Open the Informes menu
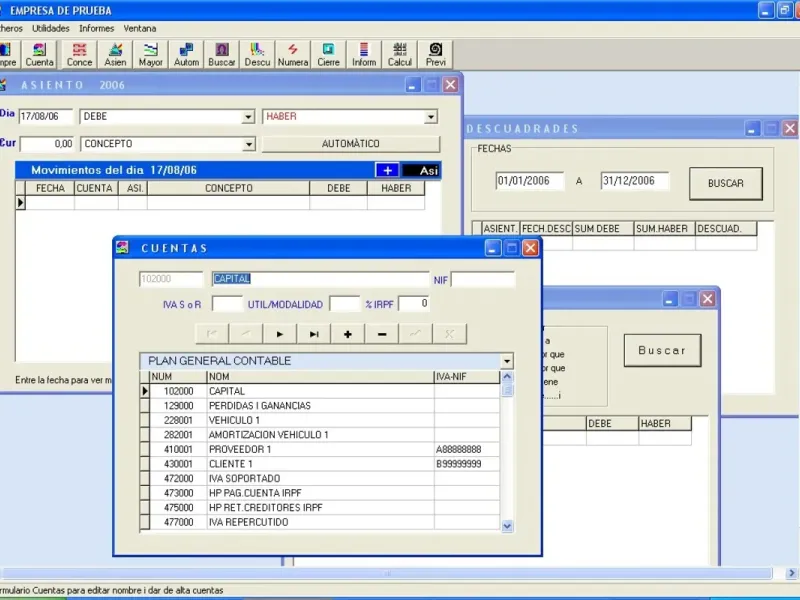 tap(96, 28)
